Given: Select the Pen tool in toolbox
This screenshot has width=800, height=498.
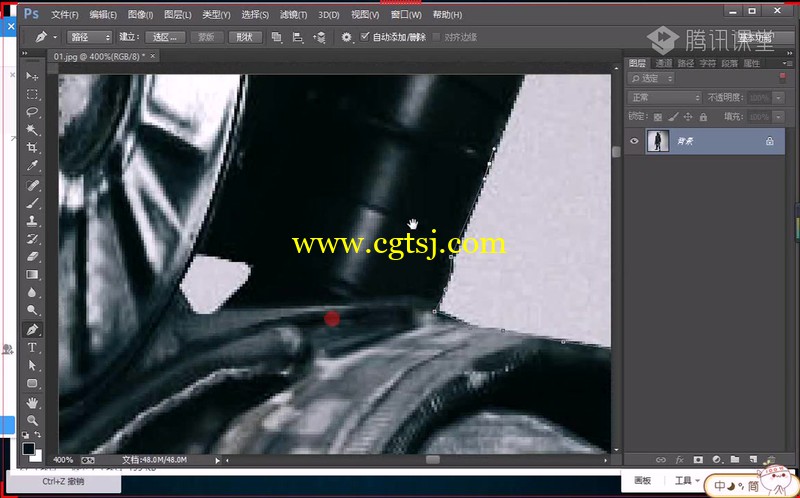Looking at the screenshot, I should coord(32,330).
